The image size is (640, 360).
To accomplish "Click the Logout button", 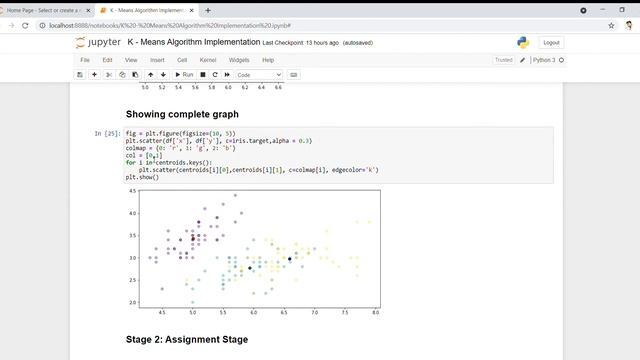I will pos(551,42).
